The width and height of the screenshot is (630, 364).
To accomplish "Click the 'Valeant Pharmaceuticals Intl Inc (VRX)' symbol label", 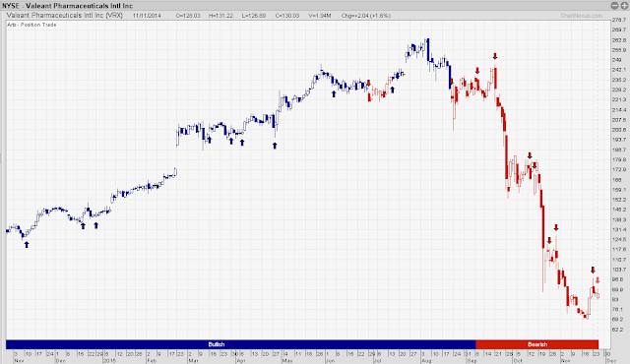I will pos(64,16).
